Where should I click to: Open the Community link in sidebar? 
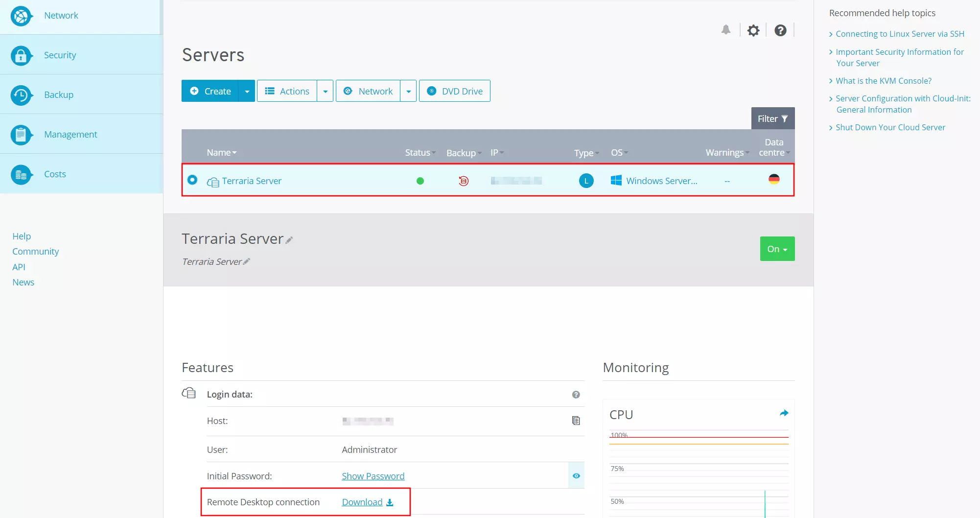(x=36, y=251)
